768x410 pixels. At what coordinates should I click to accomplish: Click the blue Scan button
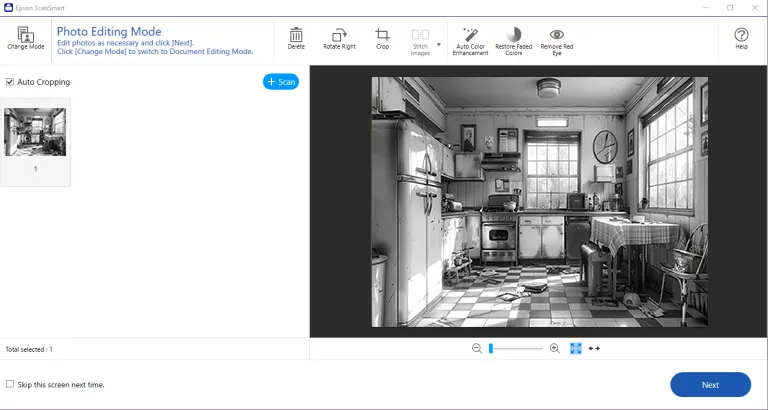click(281, 82)
